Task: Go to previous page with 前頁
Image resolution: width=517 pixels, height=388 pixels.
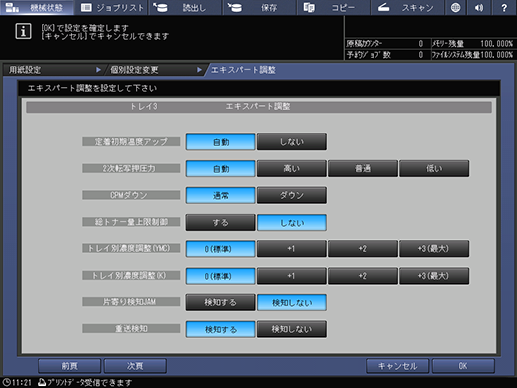Action: (x=70, y=366)
